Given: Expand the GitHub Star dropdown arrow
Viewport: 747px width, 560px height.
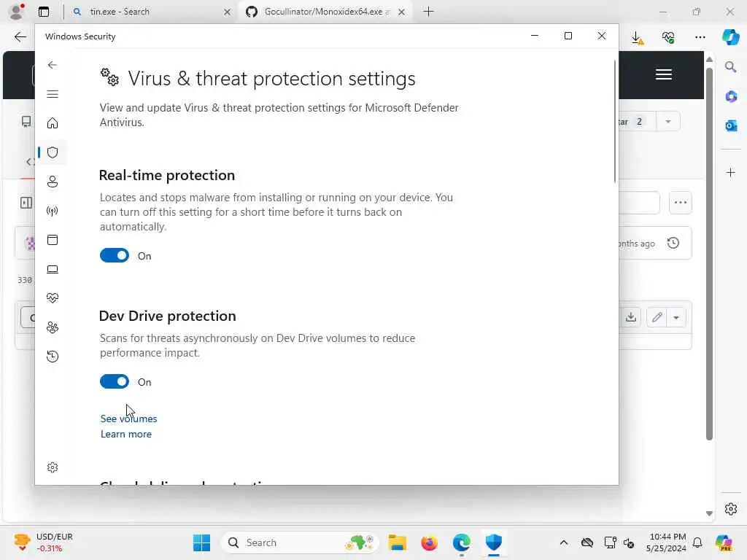Looking at the screenshot, I should (x=668, y=122).
